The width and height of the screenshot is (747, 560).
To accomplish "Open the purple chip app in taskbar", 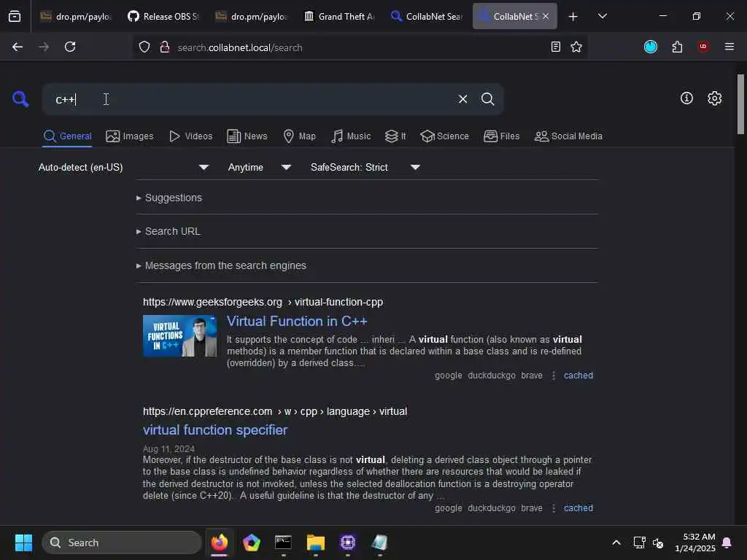I will click(x=348, y=542).
